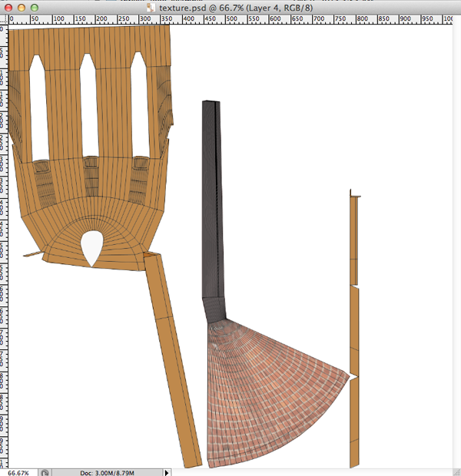Close the texture.psd window with red button
Screen dimensions: 461x476
click(8, 7)
